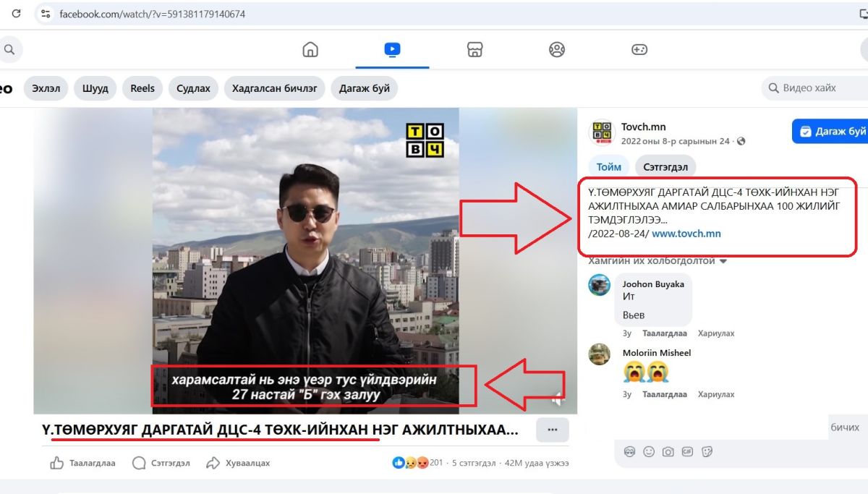The width and height of the screenshot is (868, 494).
Task: Reload the page with browser refresh icon
Action: (16, 14)
